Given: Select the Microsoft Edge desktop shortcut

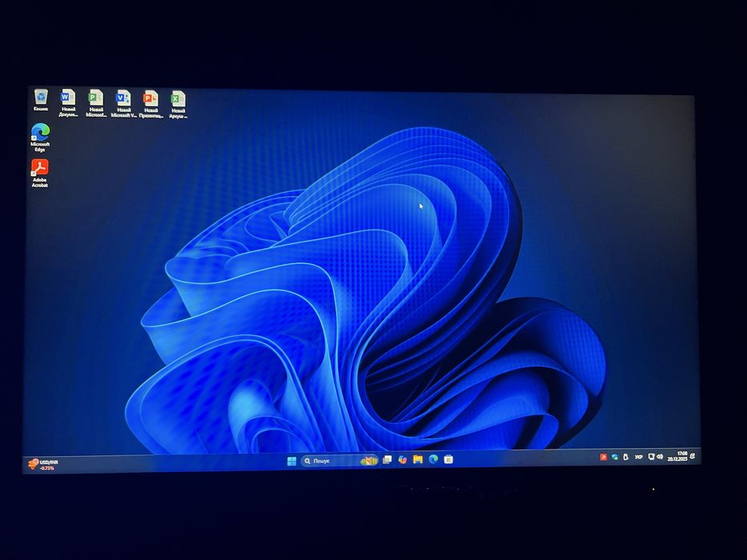Looking at the screenshot, I should [41, 138].
